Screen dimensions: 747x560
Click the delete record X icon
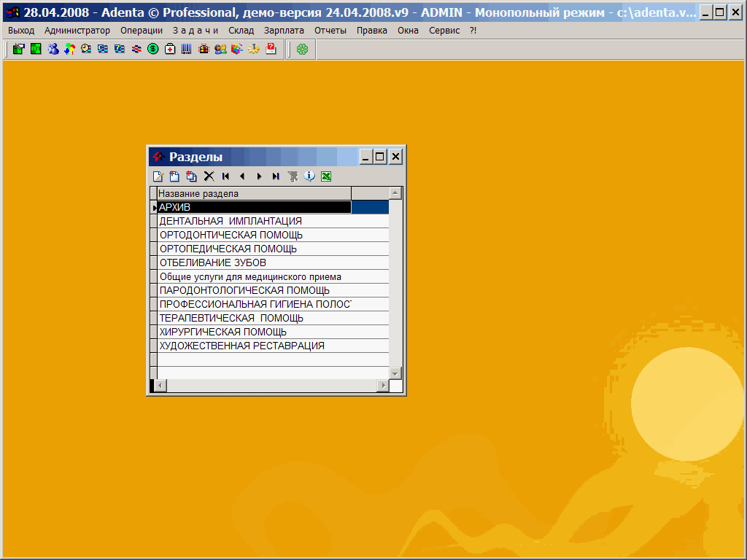point(209,176)
